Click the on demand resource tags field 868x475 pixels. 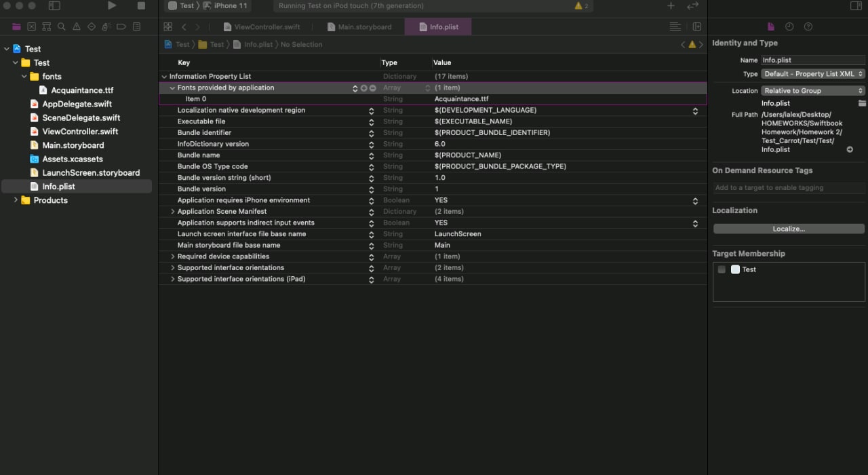[x=789, y=188]
